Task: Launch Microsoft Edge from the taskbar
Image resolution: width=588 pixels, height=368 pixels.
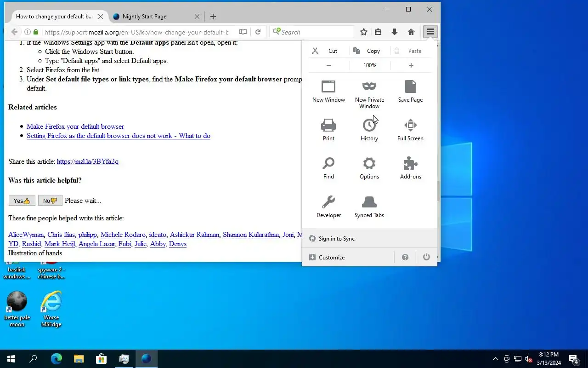Action: (56, 359)
